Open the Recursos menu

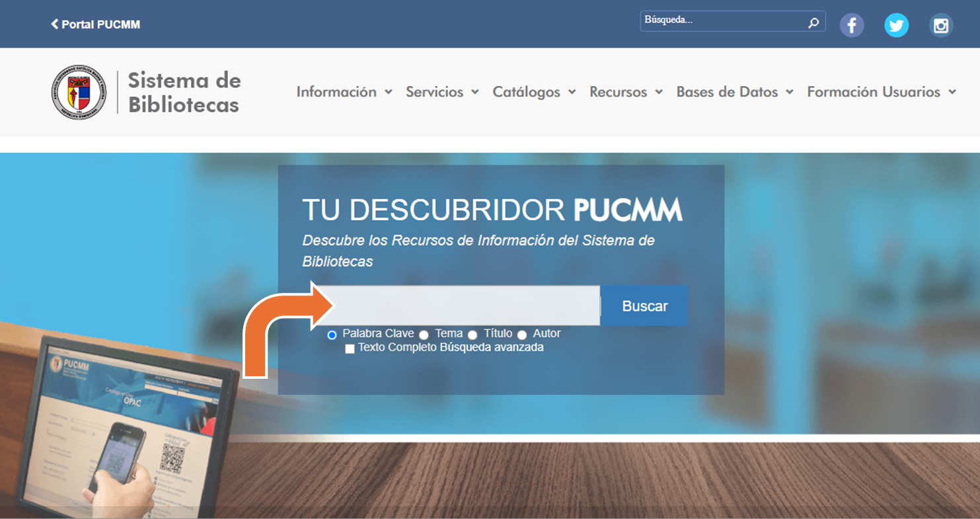618,92
